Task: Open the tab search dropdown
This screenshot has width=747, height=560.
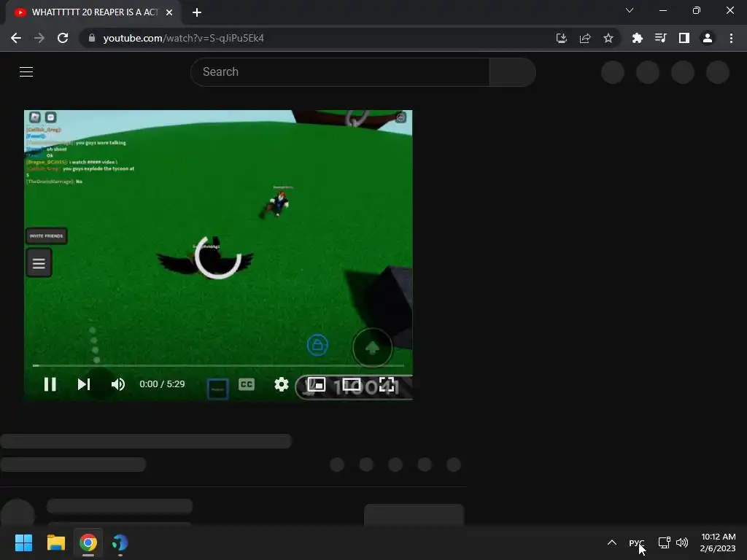Action: [630, 10]
